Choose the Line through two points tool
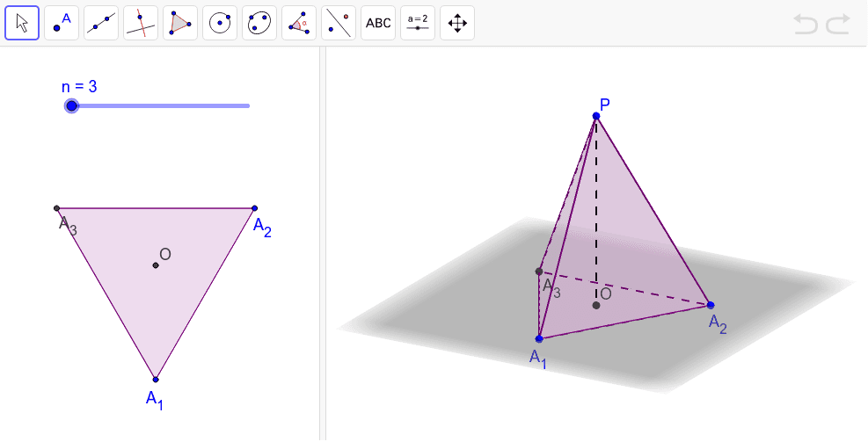Viewport: 868px width, 442px height. (101, 23)
